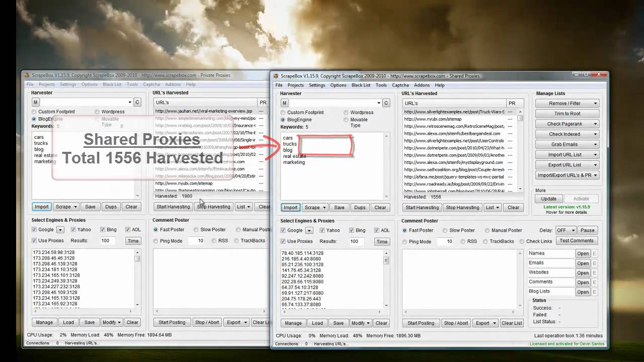This screenshot has width=644, height=362.
Task: Open Check Indexed dropdown
Action: 567,134
